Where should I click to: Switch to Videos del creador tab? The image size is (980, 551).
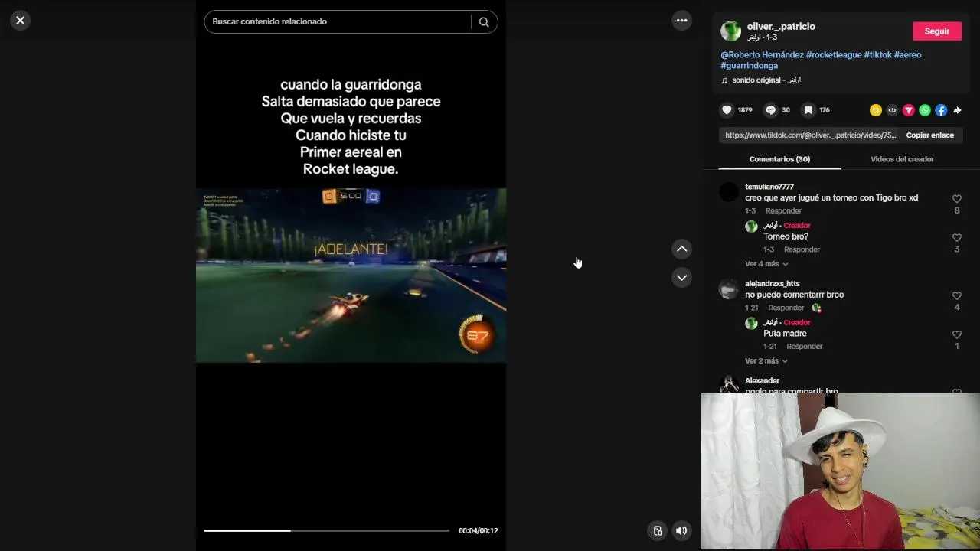902,159
